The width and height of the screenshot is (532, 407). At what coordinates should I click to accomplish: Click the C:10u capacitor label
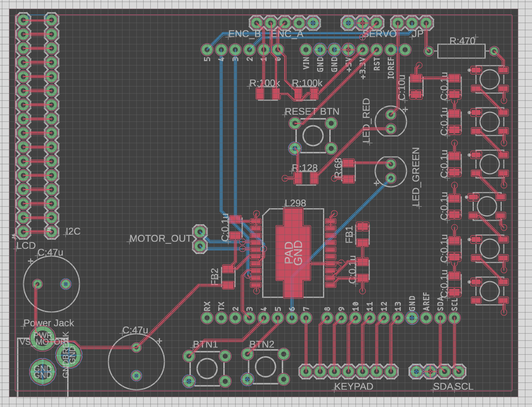pyautogui.click(x=401, y=88)
